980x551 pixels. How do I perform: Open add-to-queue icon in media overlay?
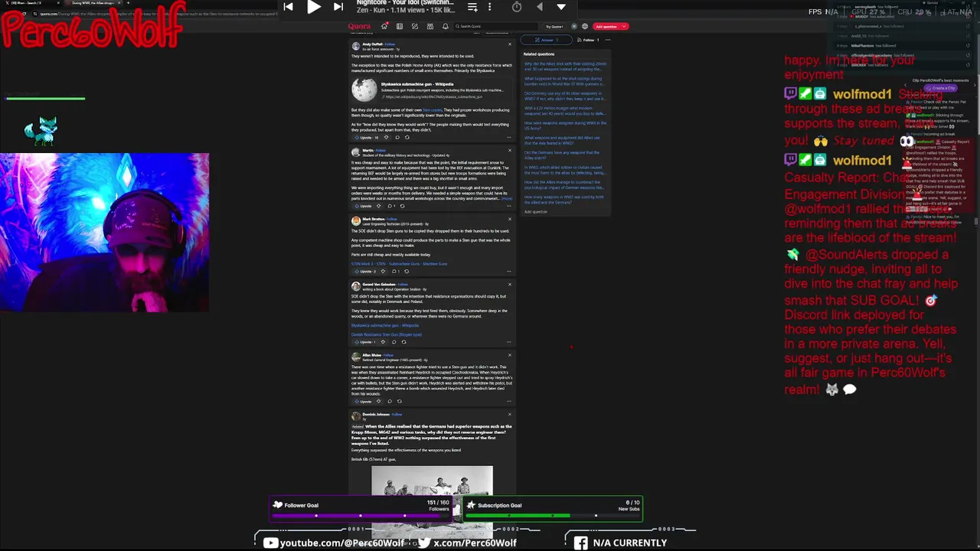tap(472, 7)
